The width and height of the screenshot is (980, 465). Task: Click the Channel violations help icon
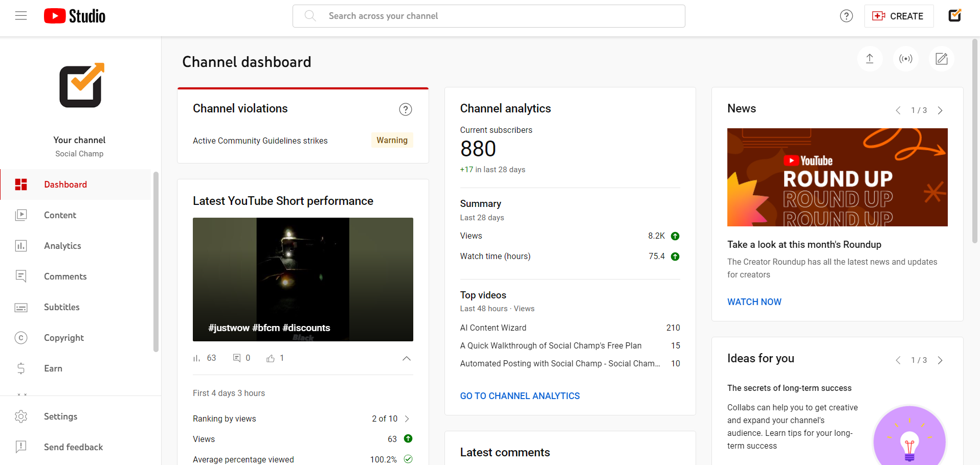click(406, 109)
